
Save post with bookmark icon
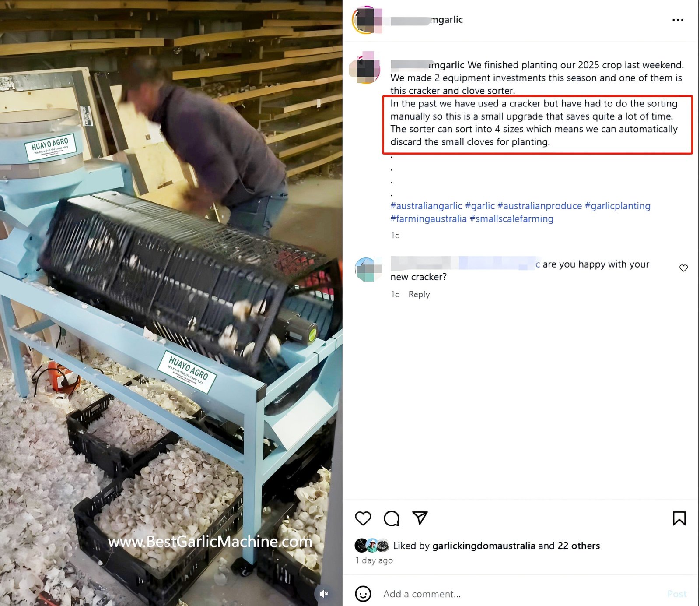point(679,518)
